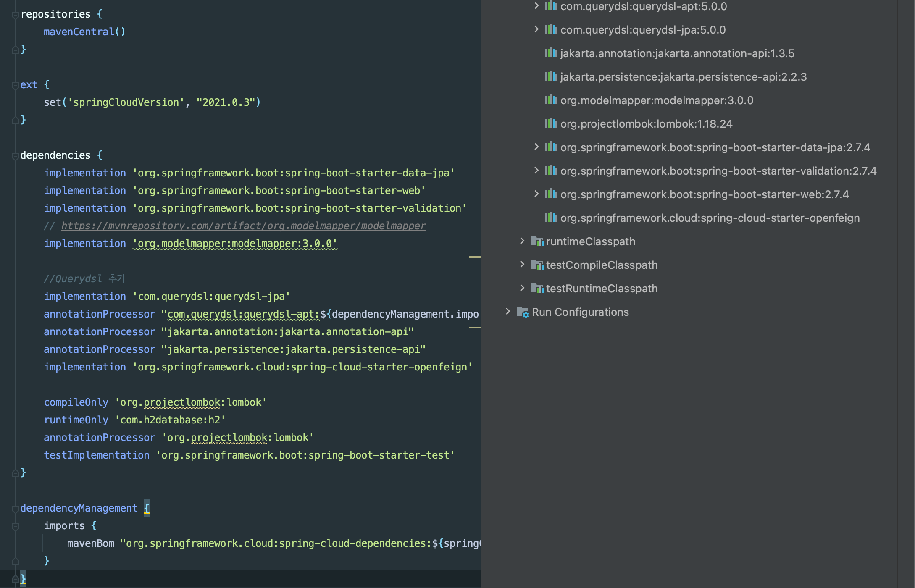Click the //Querydsl comment line
915x588 pixels.
click(84, 279)
